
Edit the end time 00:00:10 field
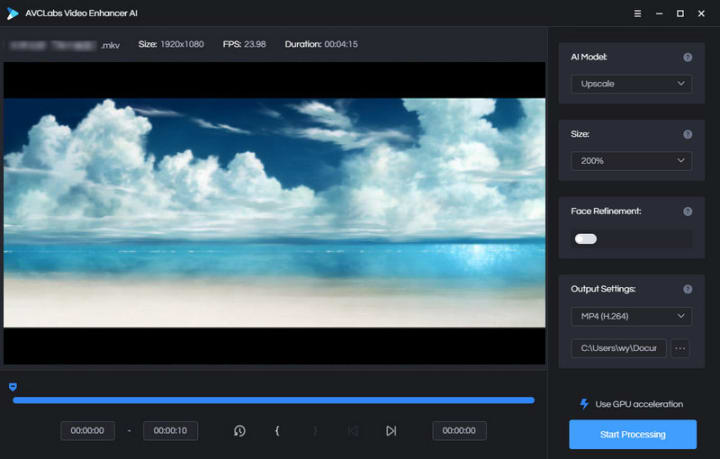coord(170,431)
